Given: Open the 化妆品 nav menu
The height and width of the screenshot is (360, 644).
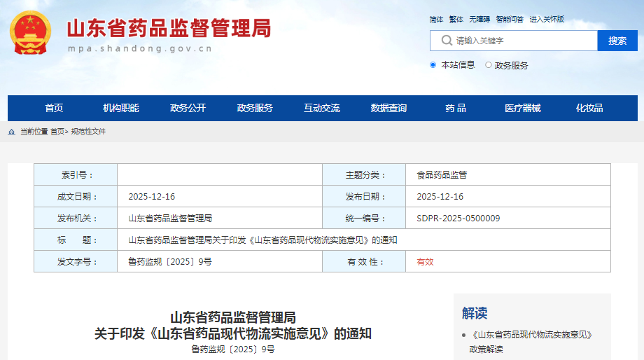Looking at the screenshot, I should click(589, 108).
